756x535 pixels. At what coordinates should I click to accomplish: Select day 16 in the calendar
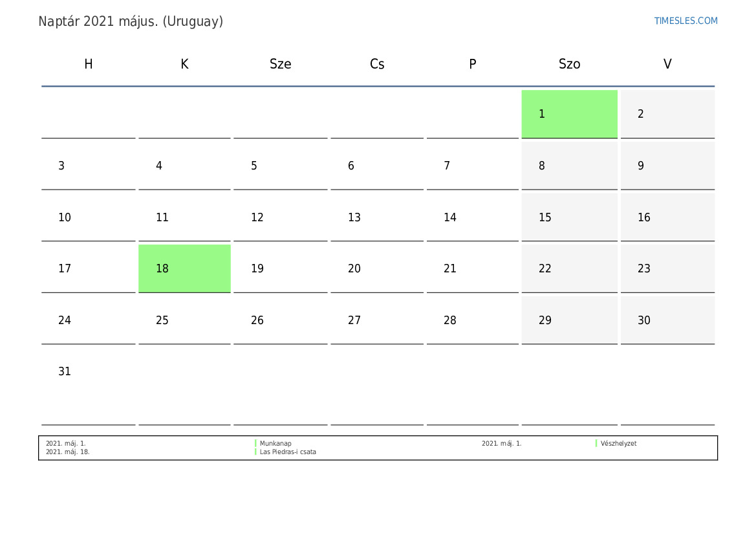(667, 217)
